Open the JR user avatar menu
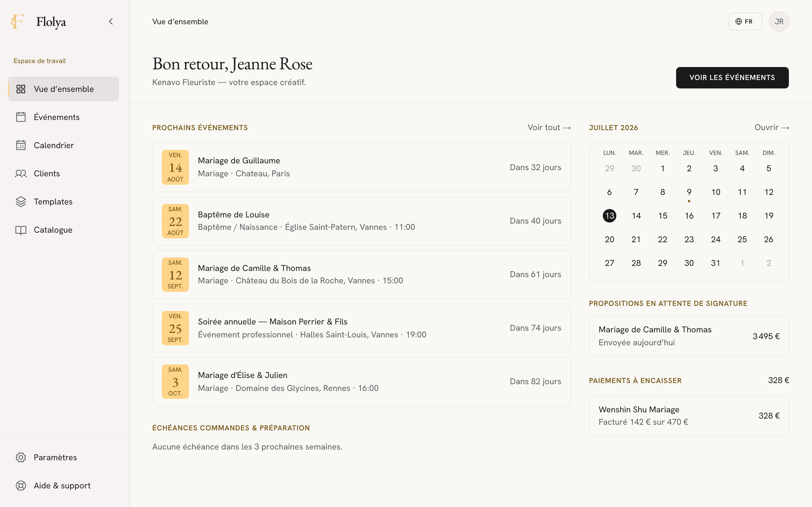This screenshot has height=507, width=812. [x=779, y=21]
